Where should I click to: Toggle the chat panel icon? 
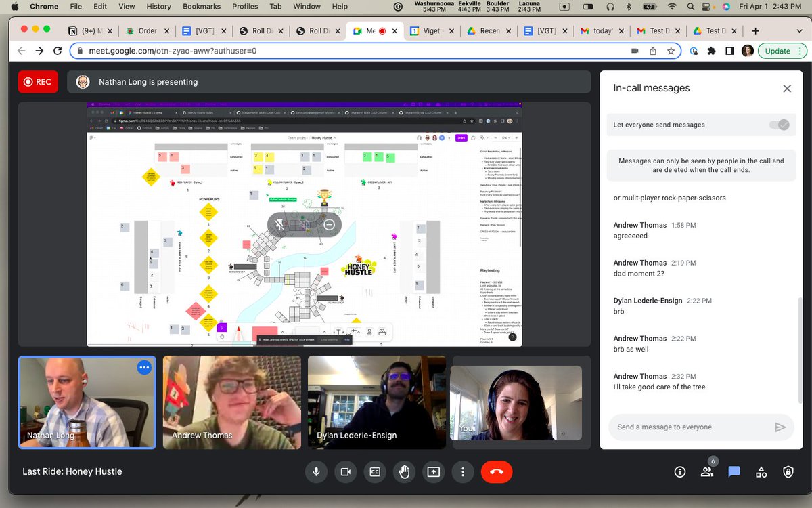[734, 472]
